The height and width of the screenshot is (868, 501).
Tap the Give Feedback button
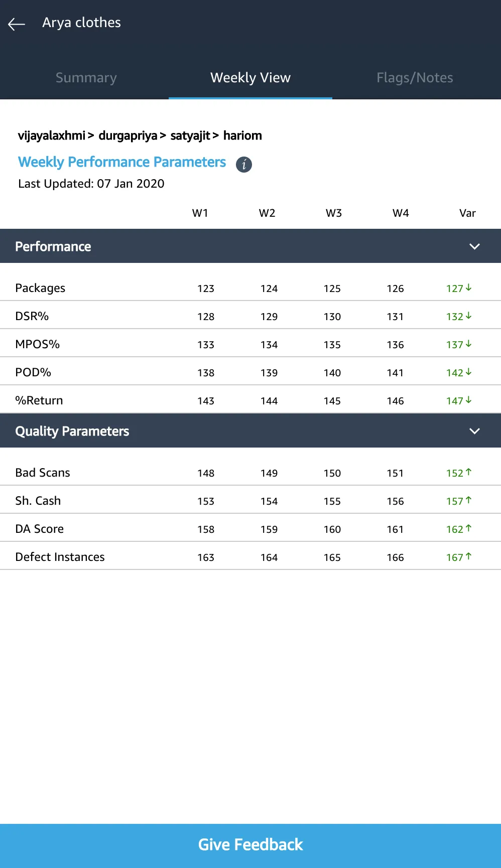coord(250,845)
